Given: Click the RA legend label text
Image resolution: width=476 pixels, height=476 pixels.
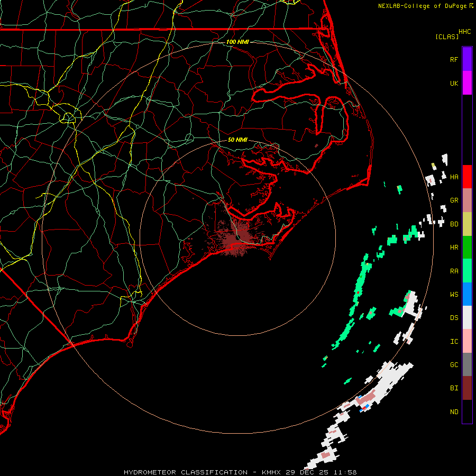Looking at the screenshot, I should 454,271.
